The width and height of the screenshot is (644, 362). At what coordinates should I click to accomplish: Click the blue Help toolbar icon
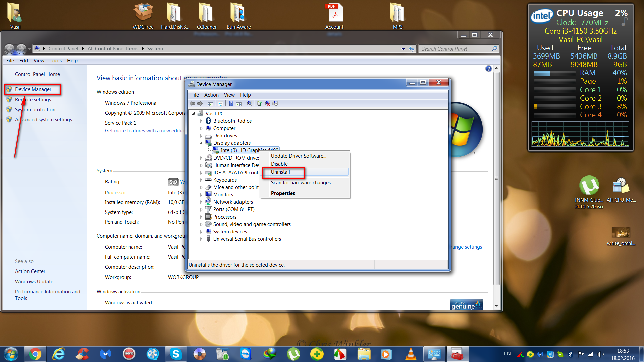[x=231, y=103]
